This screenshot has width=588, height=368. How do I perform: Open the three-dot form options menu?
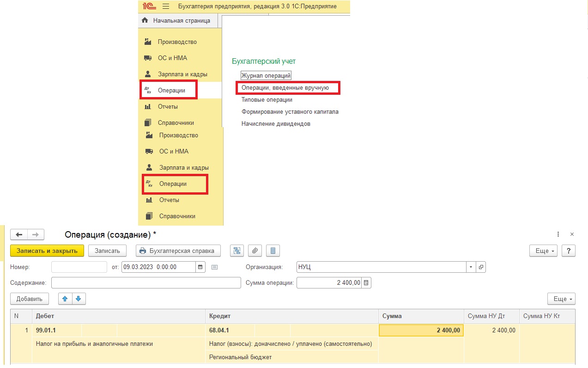[x=558, y=234]
